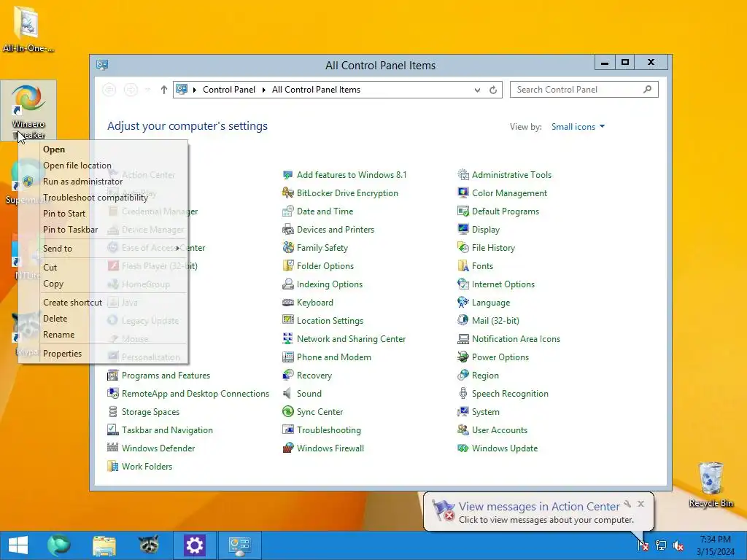Refresh the Control Panel address bar
Screen dimensions: 747x560
(x=493, y=90)
